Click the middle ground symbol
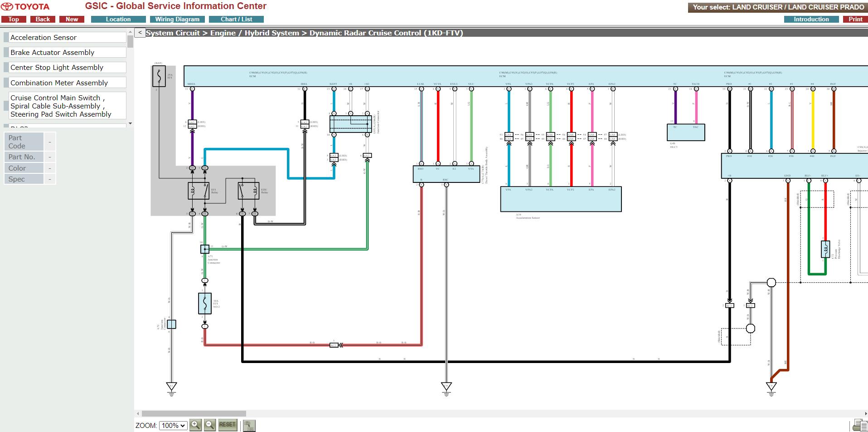868x432 pixels. click(446, 389)
